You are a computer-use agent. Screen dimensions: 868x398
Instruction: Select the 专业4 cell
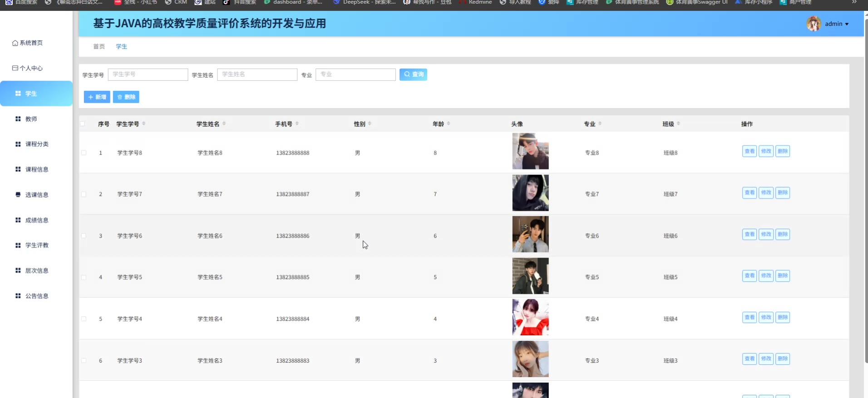[592, 319]
